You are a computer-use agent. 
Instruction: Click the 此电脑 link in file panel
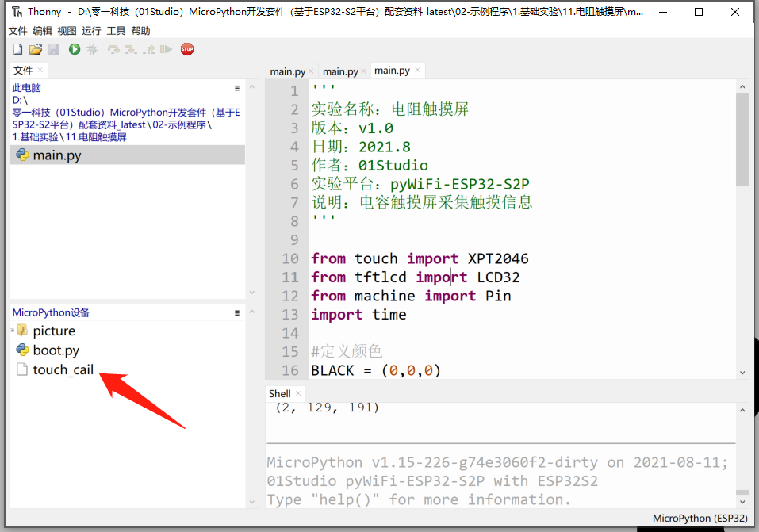click(26, 89)
